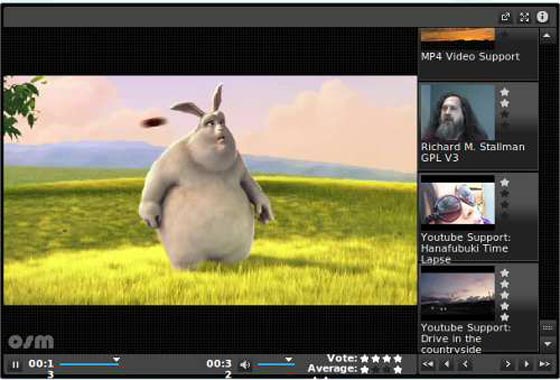Click middle star of Drive in countryside rating
The height and width of the screenshot is (380, 560).
click(x=504, y=295)
